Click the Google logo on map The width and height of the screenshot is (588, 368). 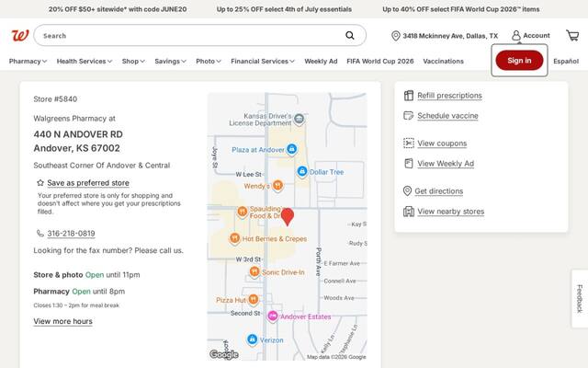[x=224, y=354]
